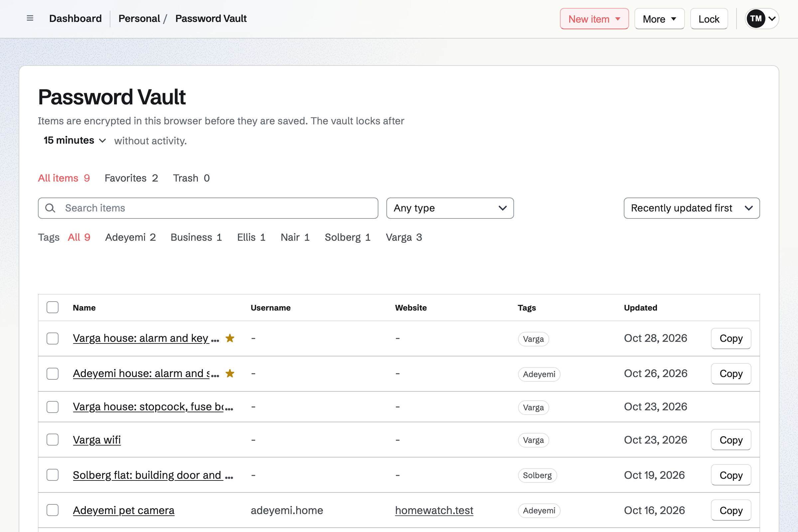798x532 pixels.
Task: Click the Updated column header
Action: [640, 308]
